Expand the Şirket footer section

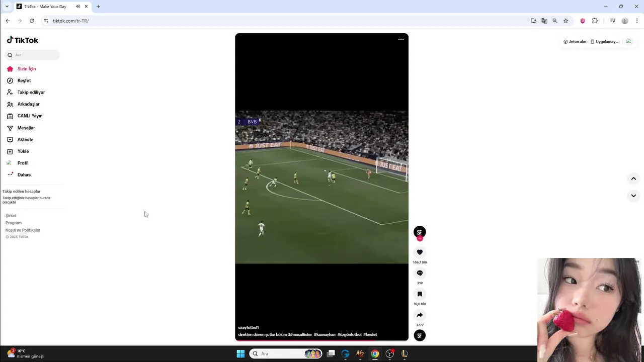tap(11, 216)
